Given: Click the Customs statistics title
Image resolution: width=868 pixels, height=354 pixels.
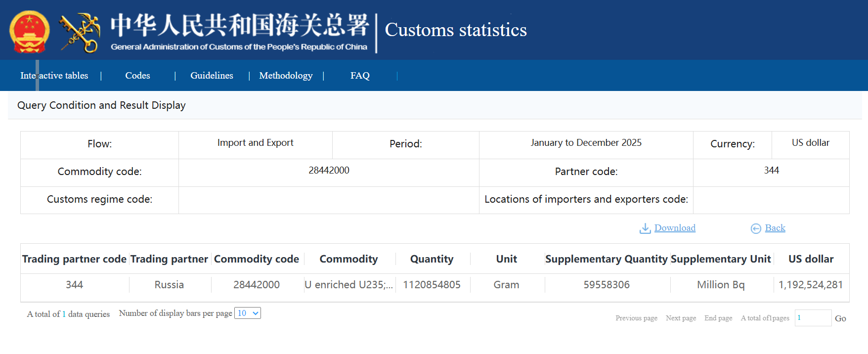Looking at the screenshot, I should [455, 30].
